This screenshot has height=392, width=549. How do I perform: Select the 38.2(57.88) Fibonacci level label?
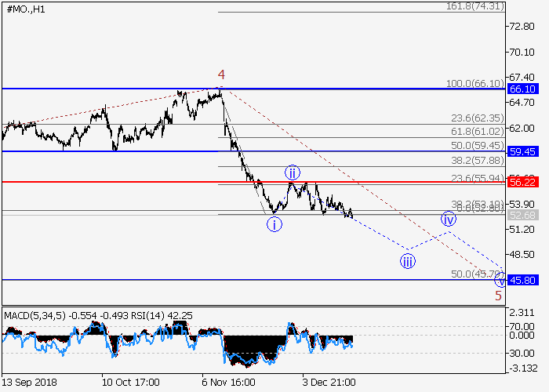pyautogui.click(x=476, y=160)
